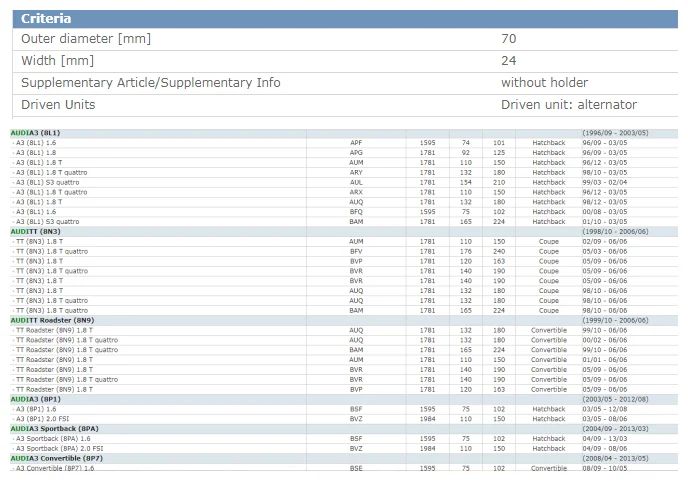Click date 00/08 - 03/05 in the A3 (8L1) rows
This screenshot has height=481, width=688.
pos(605,212)
